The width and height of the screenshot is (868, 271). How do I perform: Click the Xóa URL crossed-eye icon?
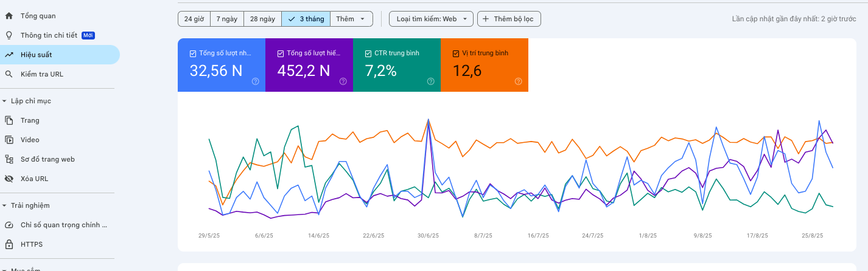tap(9, 179)
